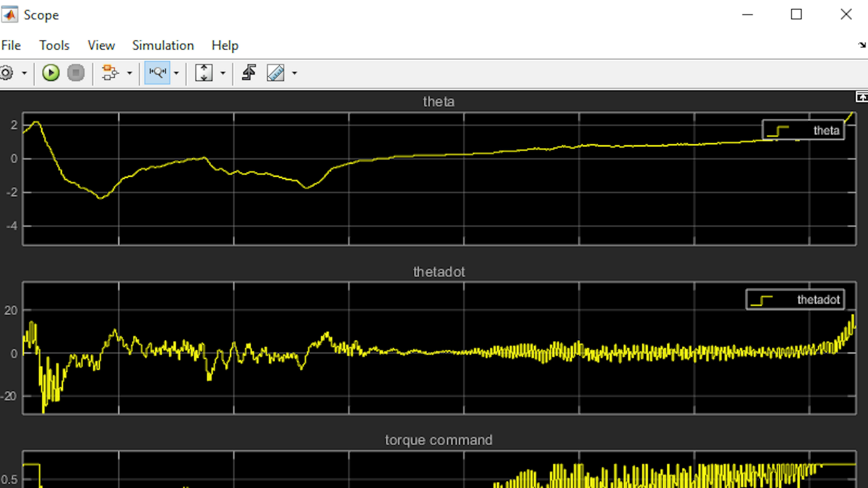The width and height of the screenshot is (868, 488).
Task: Toggle the horizontal Zoom X tool
Action: click(x=157, y=73)
